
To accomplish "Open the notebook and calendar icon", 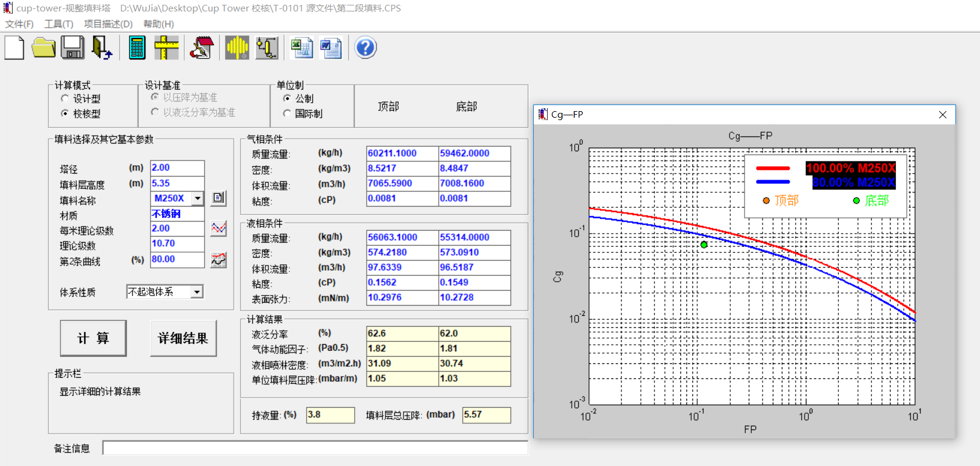I will [x=202, y=48].
